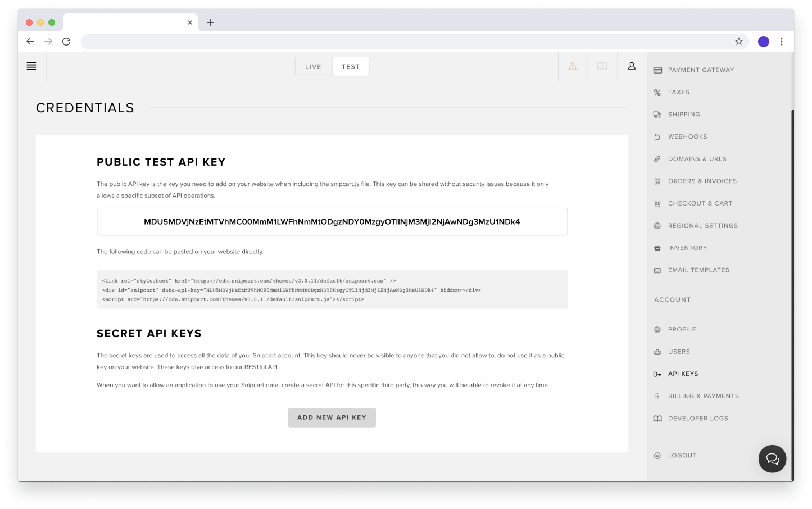Open the browser profile avatar

click(764, 42)
